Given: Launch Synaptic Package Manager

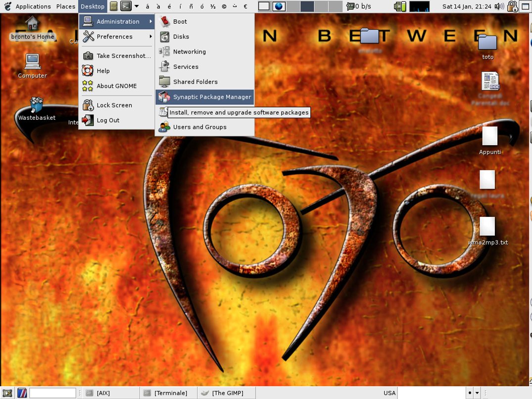Looking at the screenshot, I should (x=204, y=97).
